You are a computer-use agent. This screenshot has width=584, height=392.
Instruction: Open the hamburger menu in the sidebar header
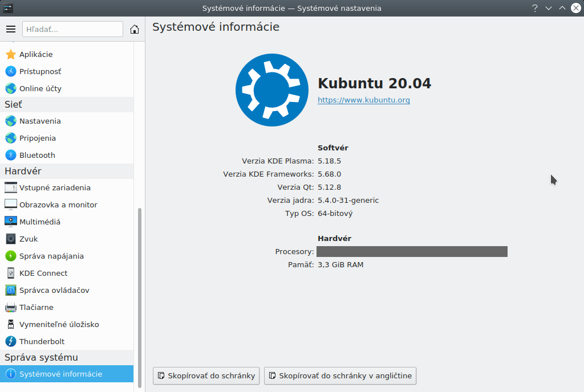coord(11,29)
